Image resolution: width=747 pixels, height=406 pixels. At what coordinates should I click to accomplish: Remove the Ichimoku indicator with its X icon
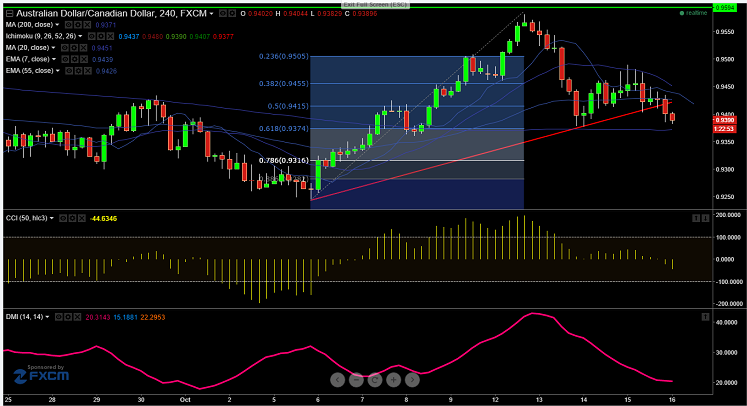point(110,36)
